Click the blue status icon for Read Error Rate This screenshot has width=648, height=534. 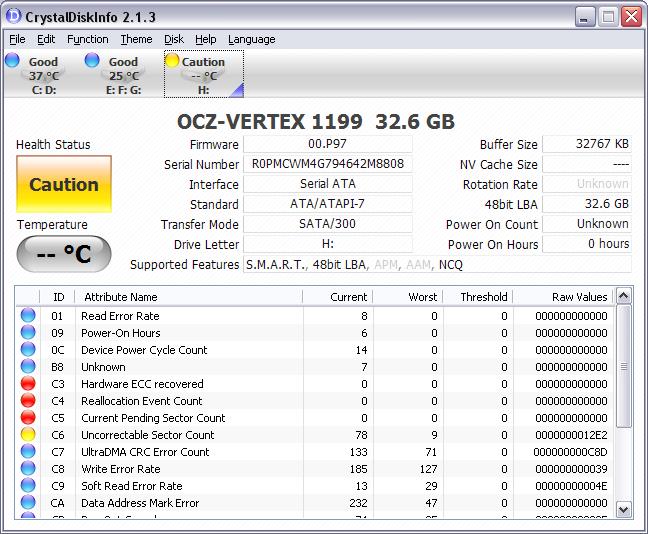[x=28, y=315]
